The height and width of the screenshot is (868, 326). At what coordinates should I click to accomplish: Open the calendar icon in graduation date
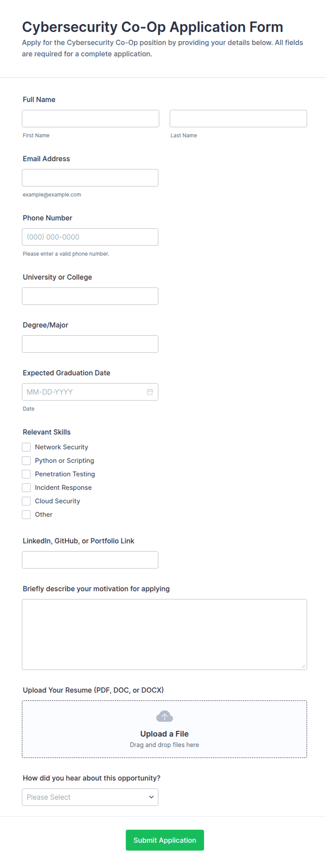150,392
